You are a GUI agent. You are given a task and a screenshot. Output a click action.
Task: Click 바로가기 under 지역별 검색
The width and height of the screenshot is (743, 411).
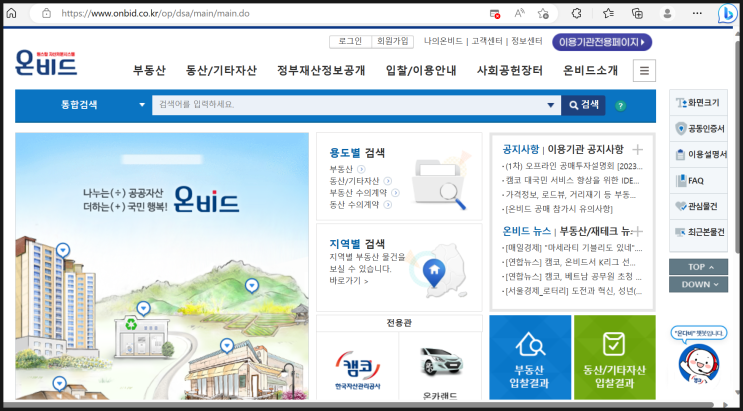[349, 281]
